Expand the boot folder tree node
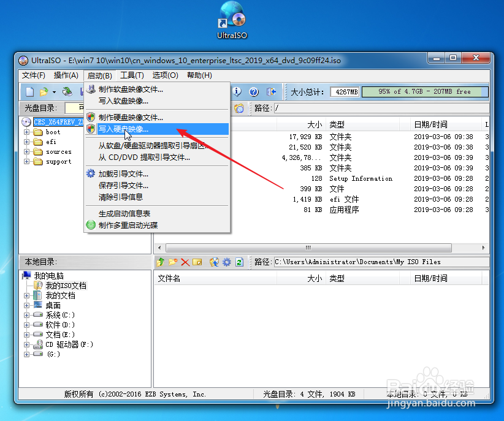504x421 pixels. point(27,132)
